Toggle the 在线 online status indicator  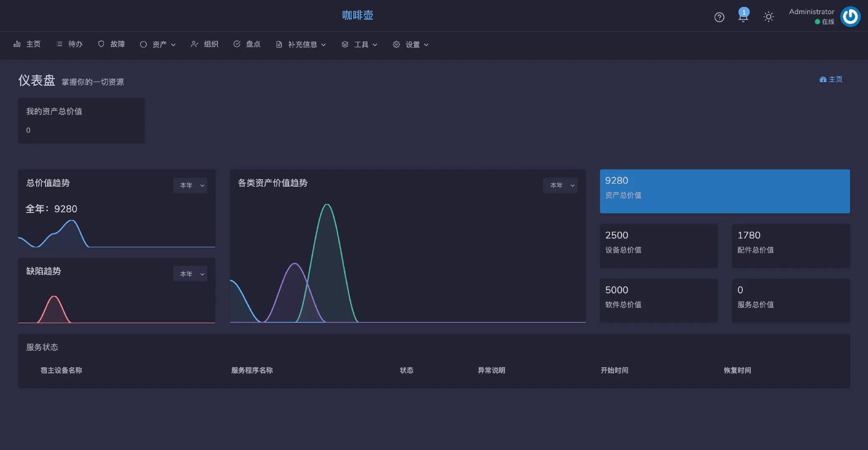point(827,22)
